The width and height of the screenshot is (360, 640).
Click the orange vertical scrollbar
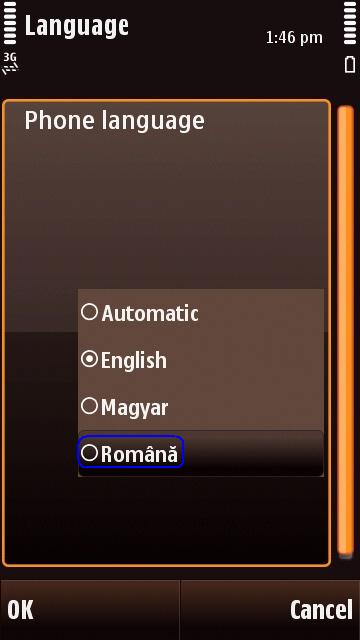coord(346,332)
